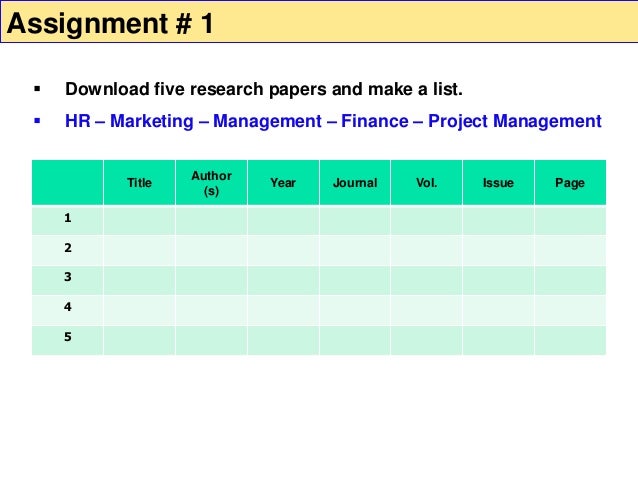Select the 'Author (s)' column header
This screenshot has height=479, width=638.
coord(211,183)
